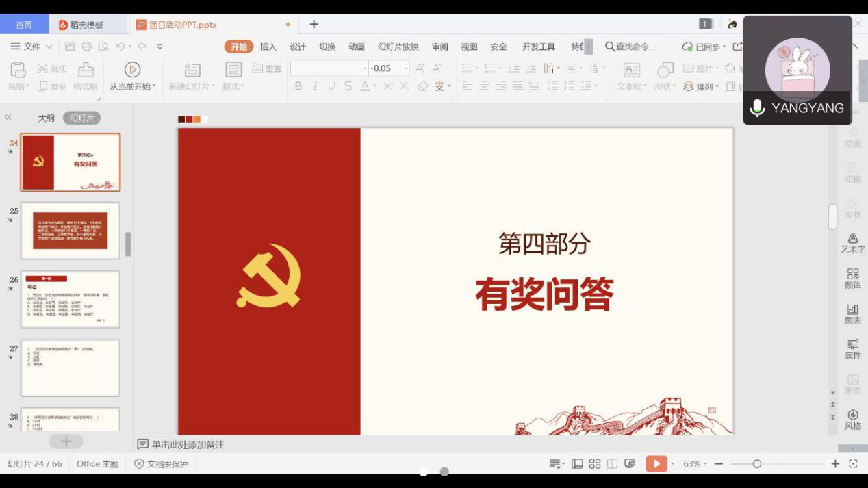Click the Format Painter (格式刷) icon
Image resolution: width=868 pixels, height=488 pixels.
click(86, 70)
